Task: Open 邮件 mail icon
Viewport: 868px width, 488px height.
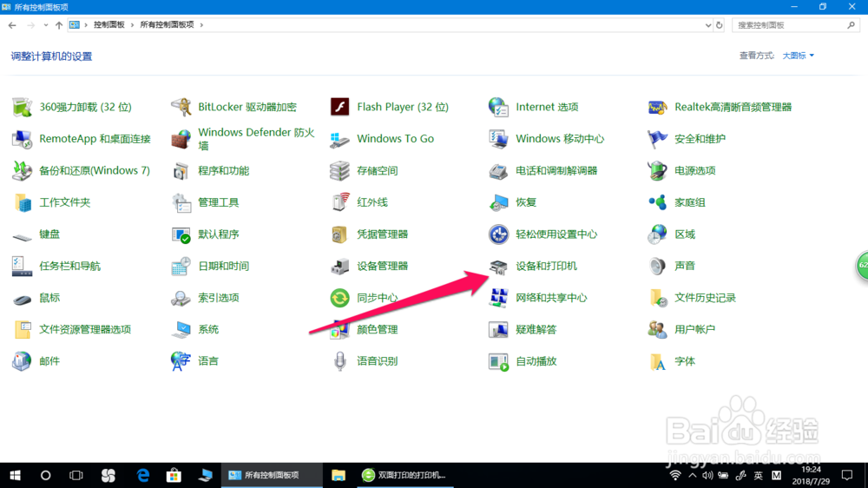Action: click(x=23, y=361)
